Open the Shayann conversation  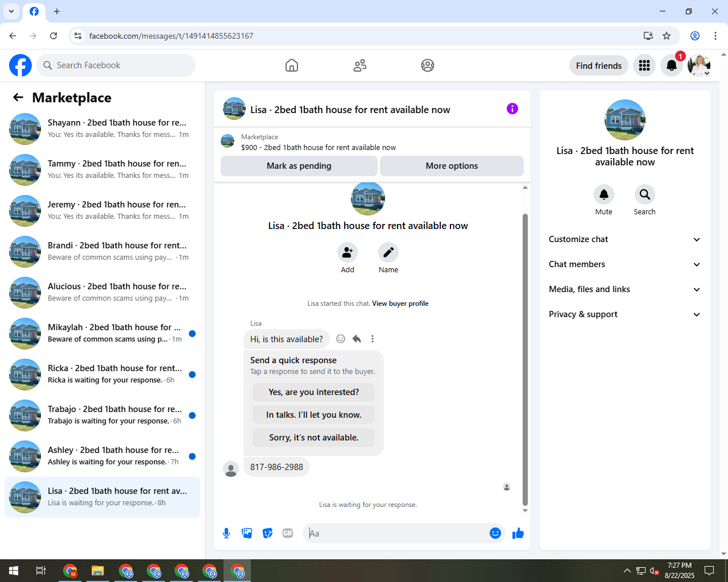coord(102,129)
